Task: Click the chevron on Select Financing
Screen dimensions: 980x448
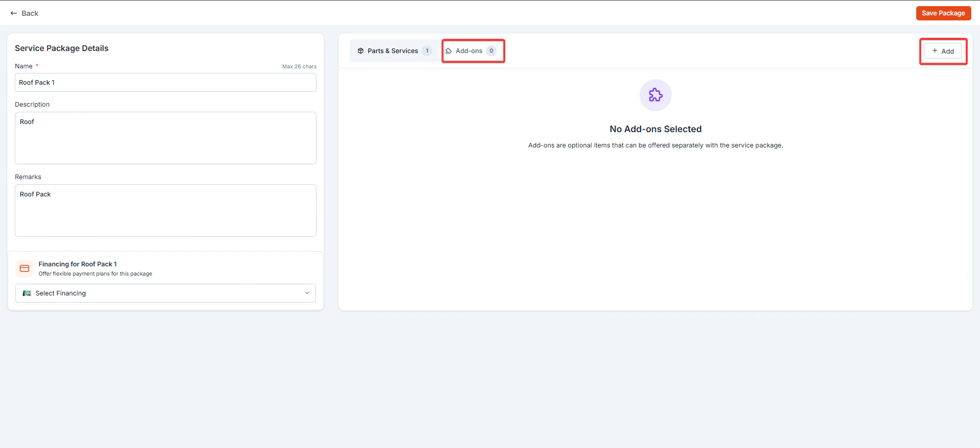Action: click(307, 293)
